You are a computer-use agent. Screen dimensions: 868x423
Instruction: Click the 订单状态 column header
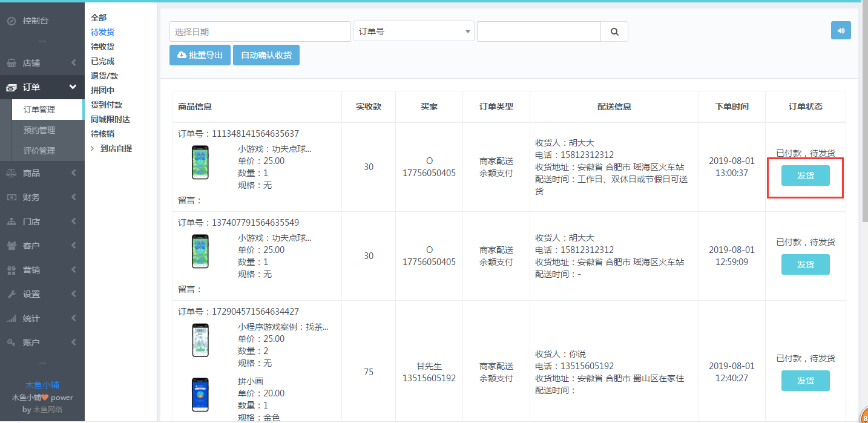tap(806, 107)
